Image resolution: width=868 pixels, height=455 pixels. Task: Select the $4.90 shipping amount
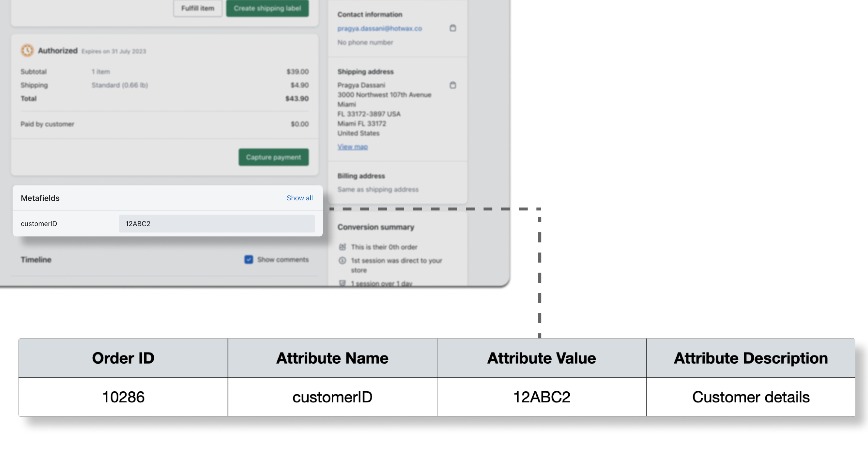pos(299,85)
